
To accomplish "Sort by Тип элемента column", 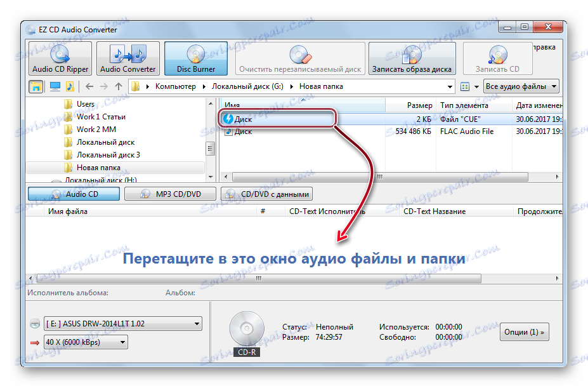I will 474,105.
